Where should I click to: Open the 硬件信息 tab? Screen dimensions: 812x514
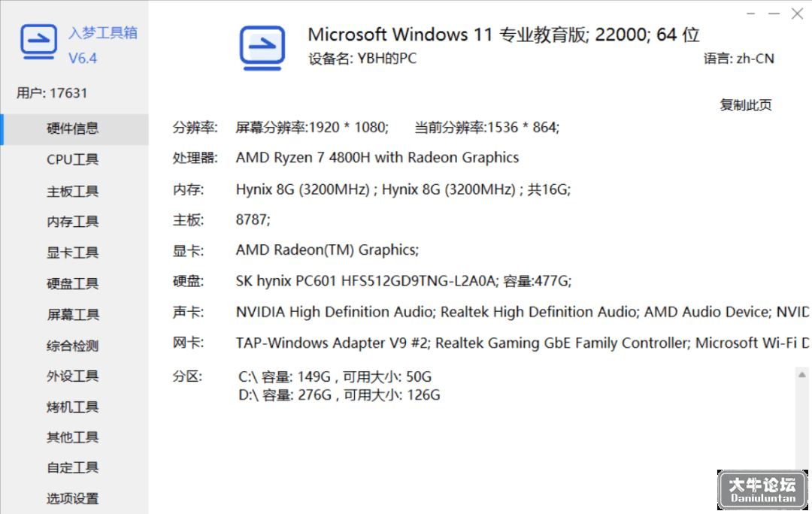[x=74, y=128]
